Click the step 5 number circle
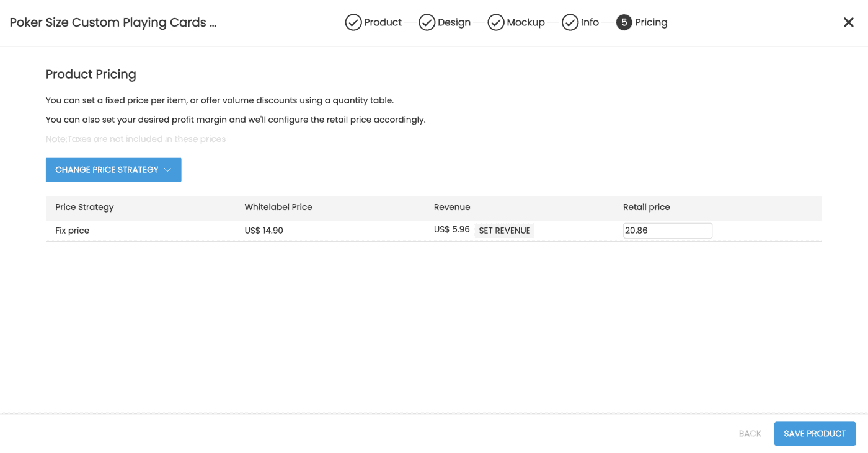 pos(624,23)
